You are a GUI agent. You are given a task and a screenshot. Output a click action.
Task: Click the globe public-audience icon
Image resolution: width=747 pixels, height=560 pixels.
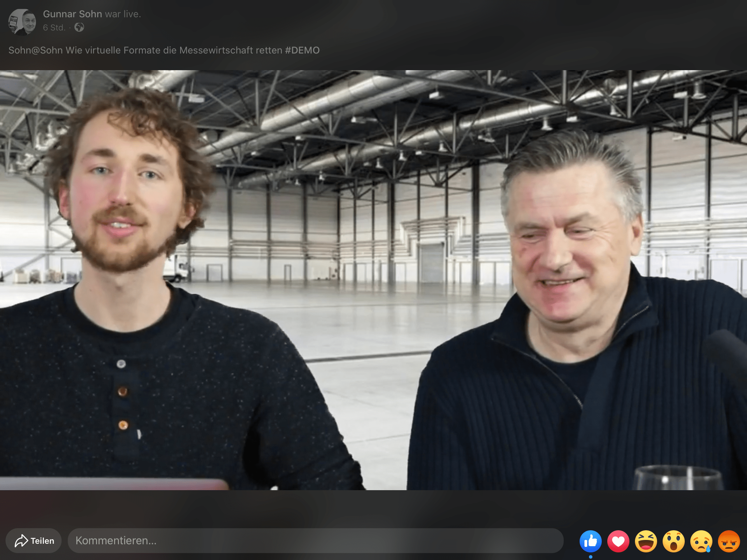point(79,27)
